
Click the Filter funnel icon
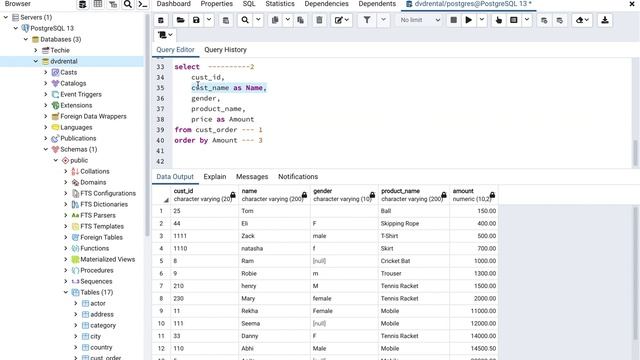367,20
